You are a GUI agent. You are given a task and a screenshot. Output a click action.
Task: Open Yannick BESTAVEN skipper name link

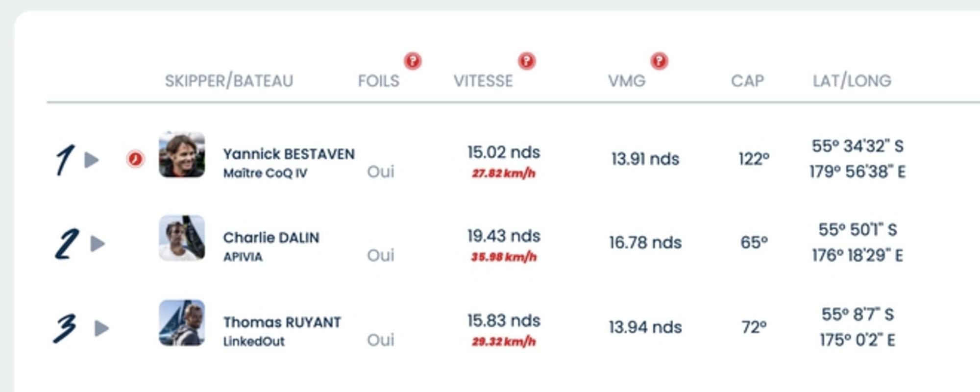pos(289,154)
